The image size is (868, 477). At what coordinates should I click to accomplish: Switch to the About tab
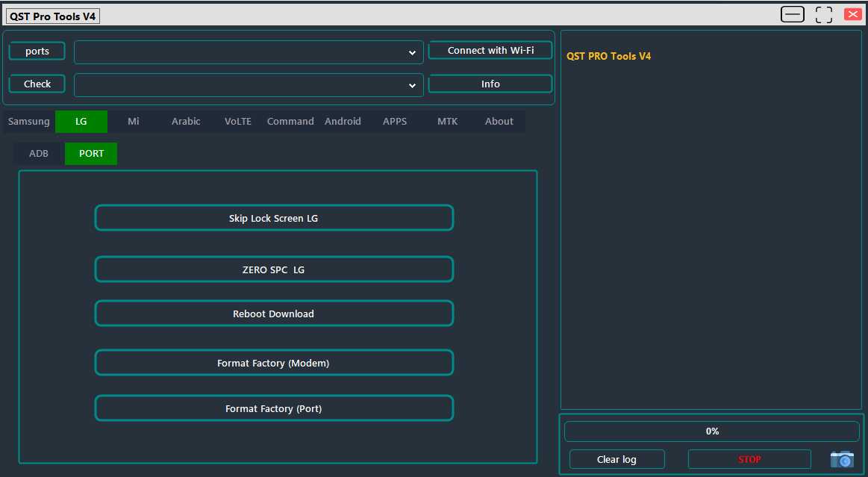499,121
